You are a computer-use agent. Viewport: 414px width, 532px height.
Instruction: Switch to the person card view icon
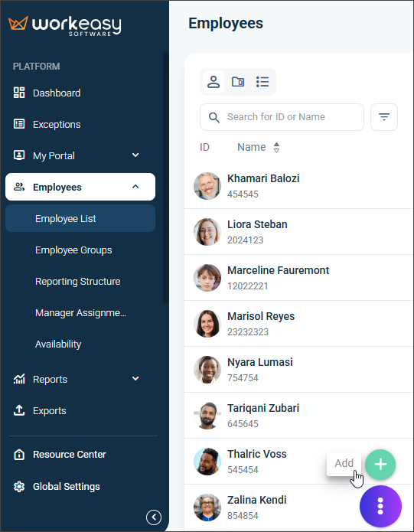(x=214, y=82)
